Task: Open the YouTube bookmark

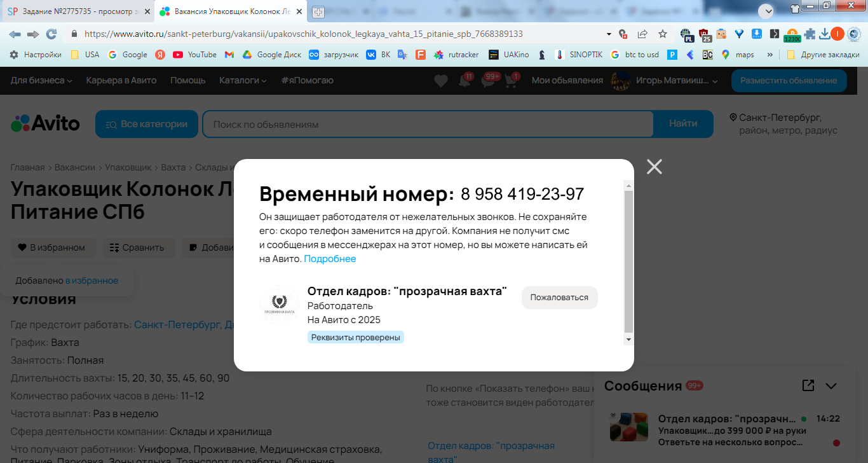Action: click(x=194, y=55)
